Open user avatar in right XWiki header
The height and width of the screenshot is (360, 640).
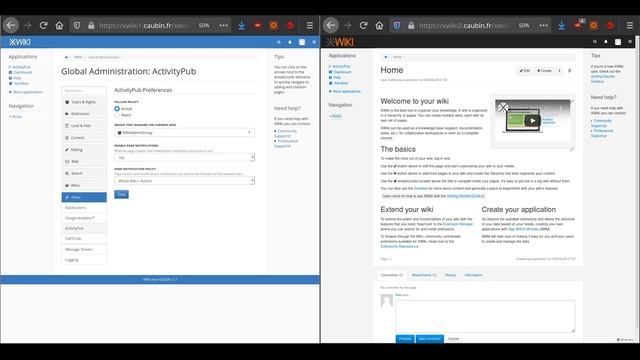[x=618, y=42]
